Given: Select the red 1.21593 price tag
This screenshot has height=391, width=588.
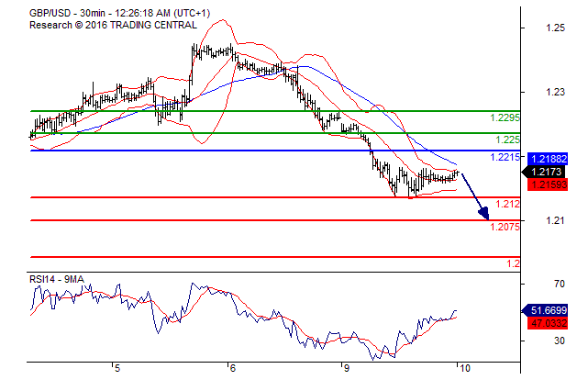Looking at the screenshot, I should [548, 184].
